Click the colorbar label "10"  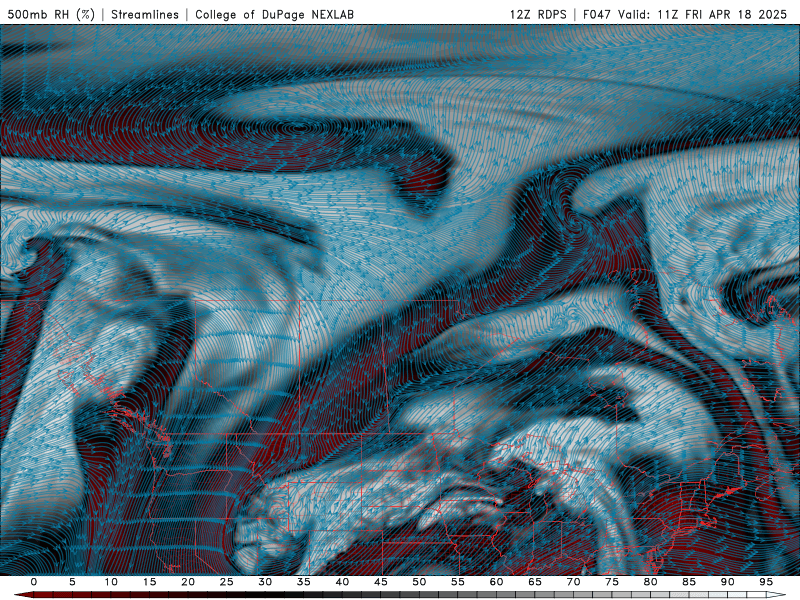tap(111, 582)
